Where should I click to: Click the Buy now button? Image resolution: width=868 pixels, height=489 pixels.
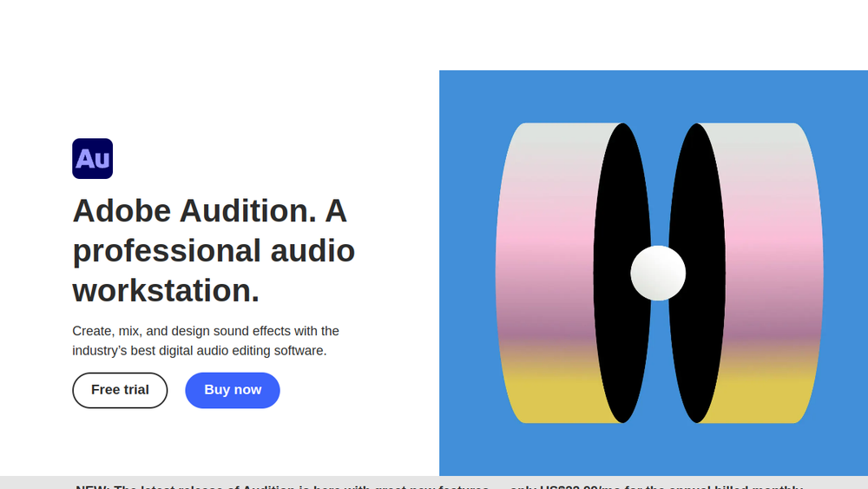(x=233, y=391)
